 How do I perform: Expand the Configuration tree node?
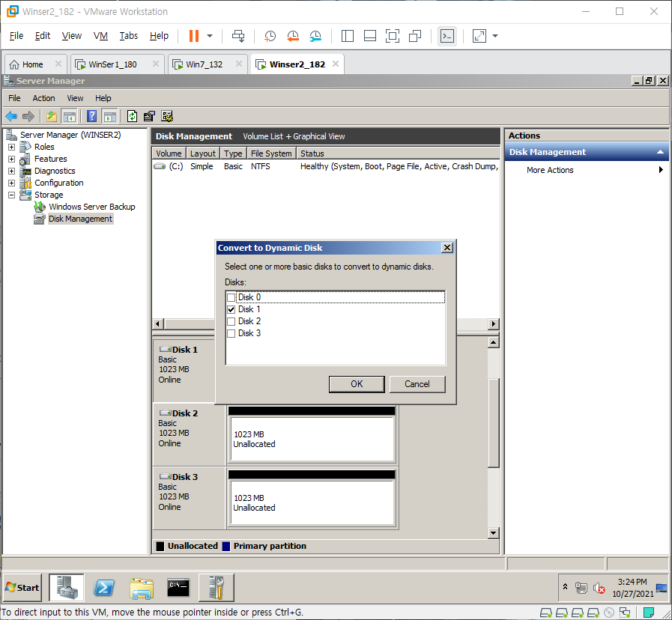(x=11, y=183)
